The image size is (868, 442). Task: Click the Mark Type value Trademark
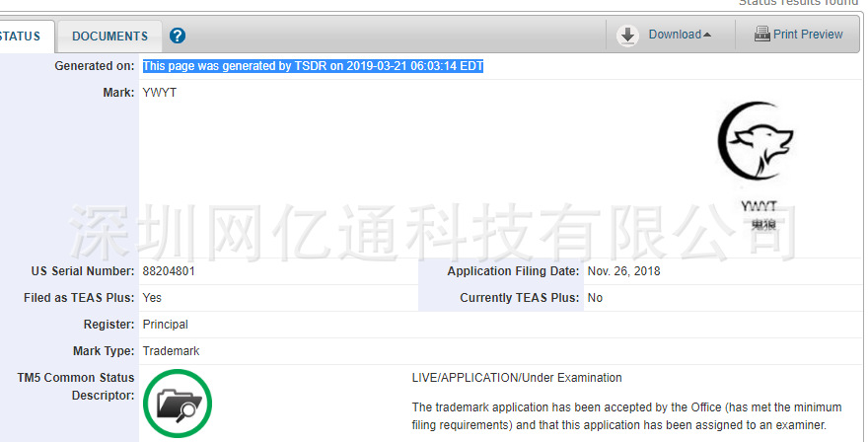click(171, 351)
